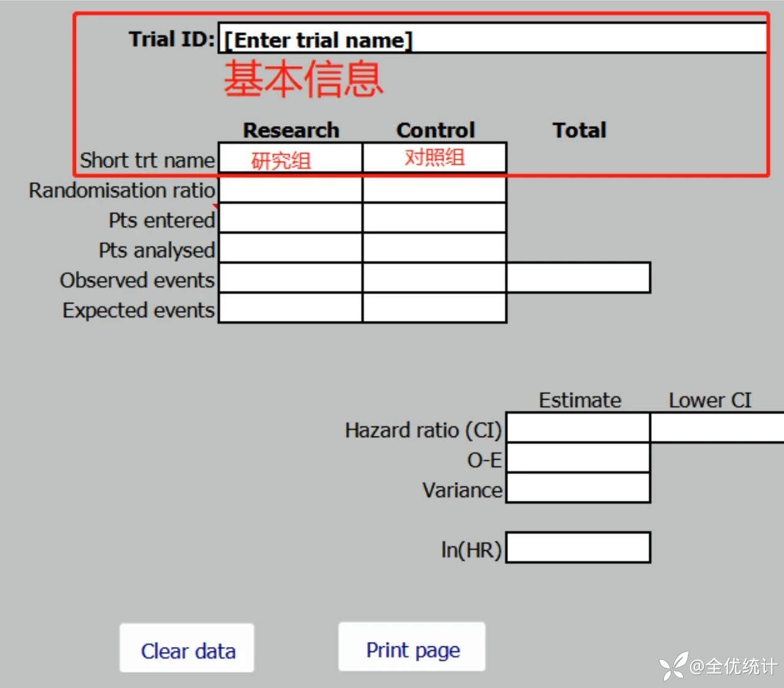The width and height of the screenshot is (784, 688).
Task: Select Control Observed events cell
Action: (434, 279)
